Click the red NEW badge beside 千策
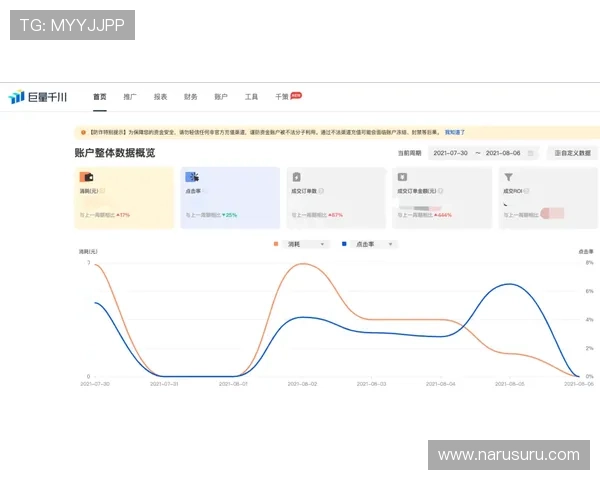 click(x=296, y=95)
